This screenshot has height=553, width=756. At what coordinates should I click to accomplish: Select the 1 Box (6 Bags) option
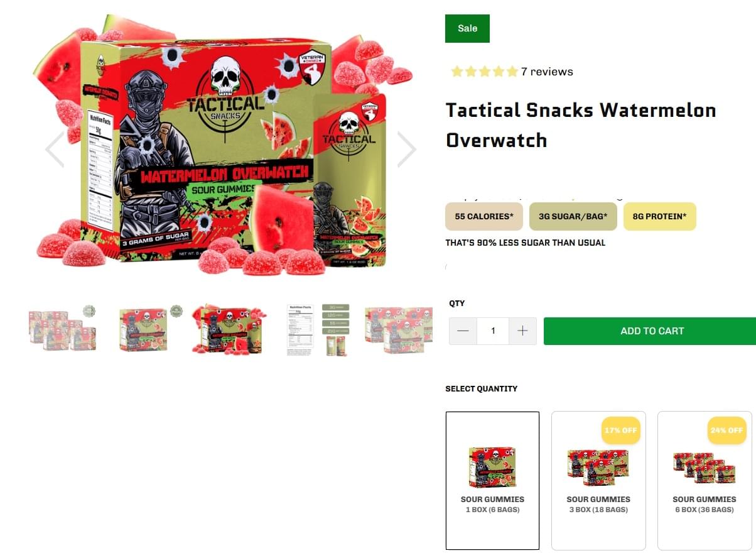(x=492, y=481)
